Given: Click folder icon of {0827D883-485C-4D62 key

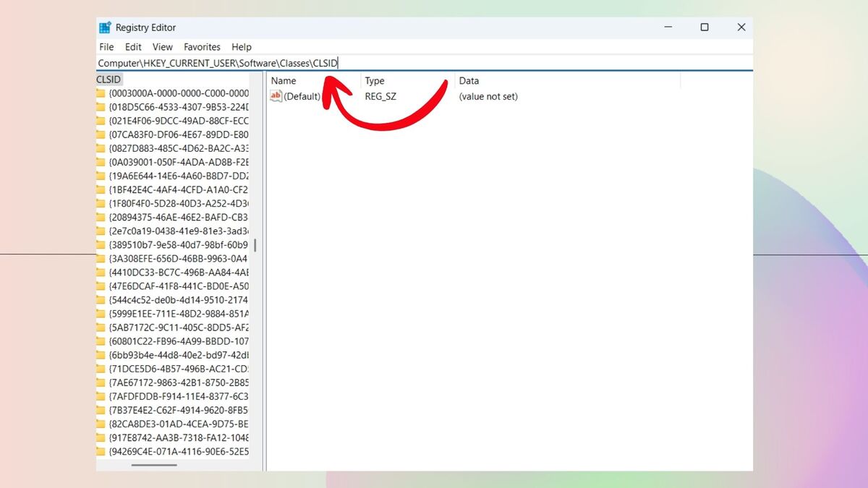Looking at the screenshot, I should coord(101,148).
